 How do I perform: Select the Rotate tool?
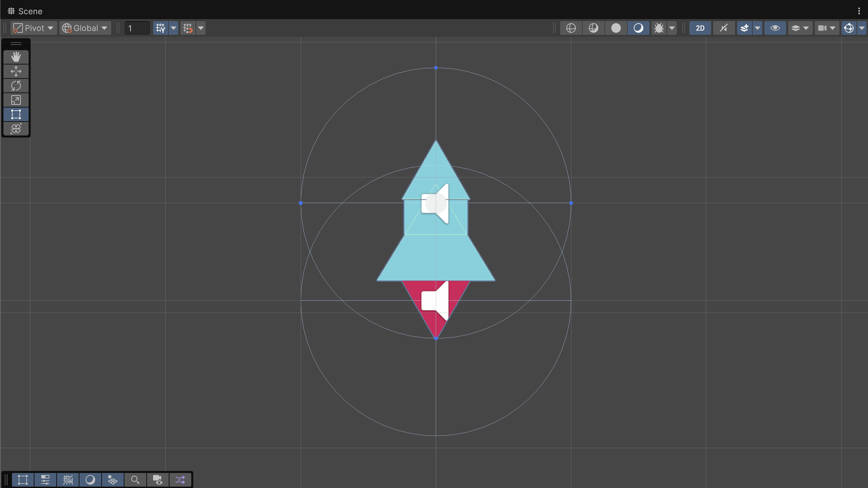coord(16,85)
